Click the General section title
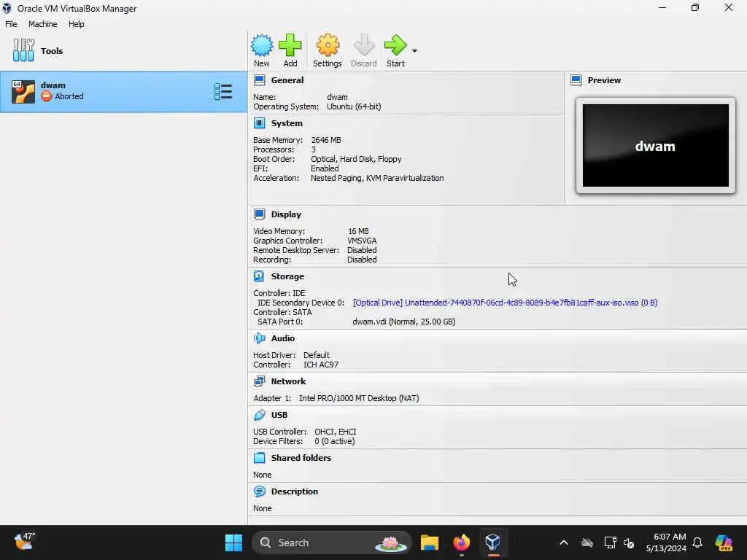This screenshot has width=747, height=560. pos(287,80)
